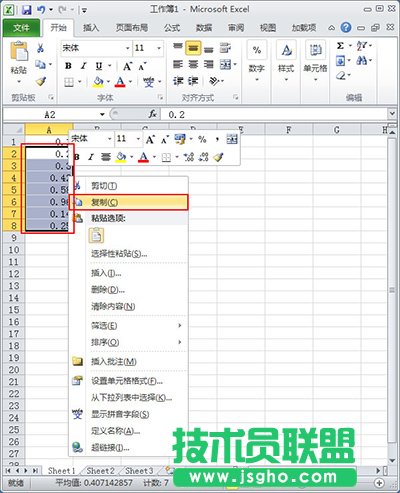400x493 pixels.
Task: Choose Copy from the context menu
Action: click(129, 202)
